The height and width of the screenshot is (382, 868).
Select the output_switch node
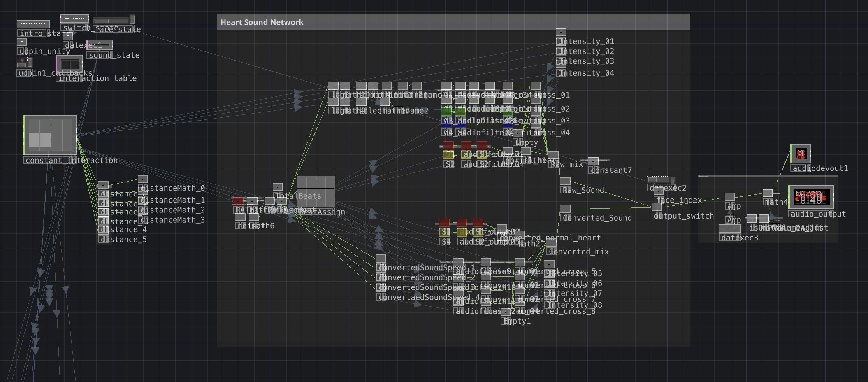click(657, 207)
